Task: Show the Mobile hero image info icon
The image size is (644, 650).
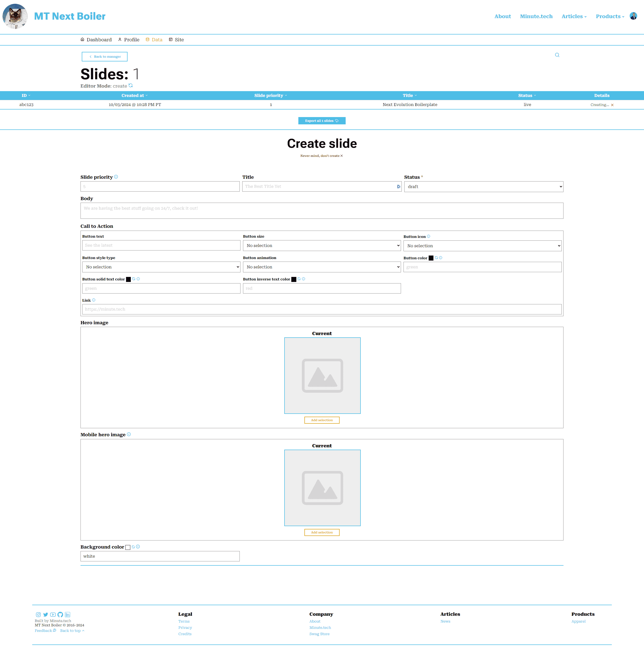Action: point(129,434)
